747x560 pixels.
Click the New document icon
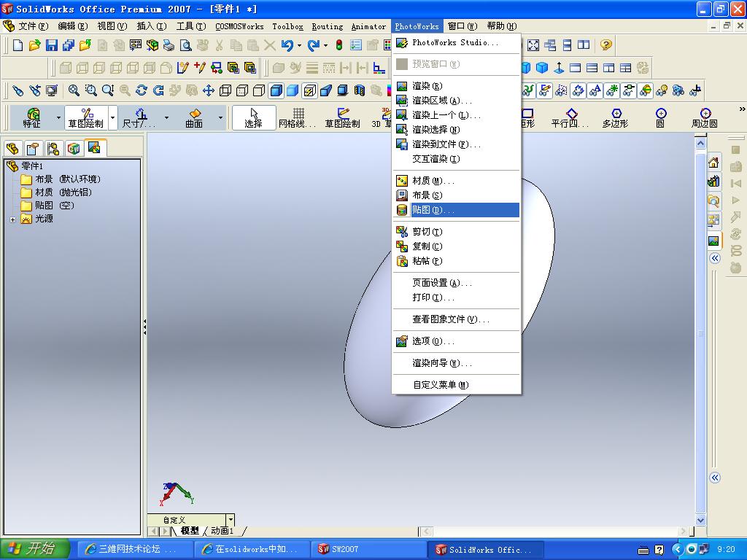[x=18, y=45]
